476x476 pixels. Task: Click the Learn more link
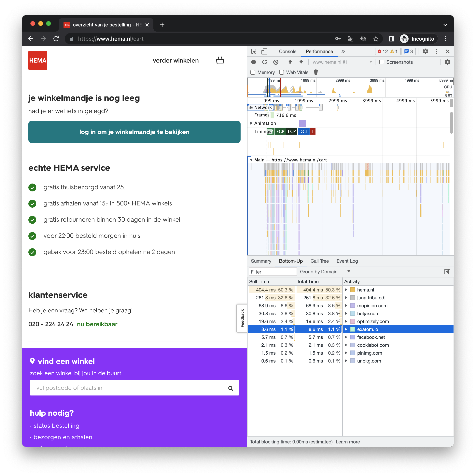click(x=348, y=442)
